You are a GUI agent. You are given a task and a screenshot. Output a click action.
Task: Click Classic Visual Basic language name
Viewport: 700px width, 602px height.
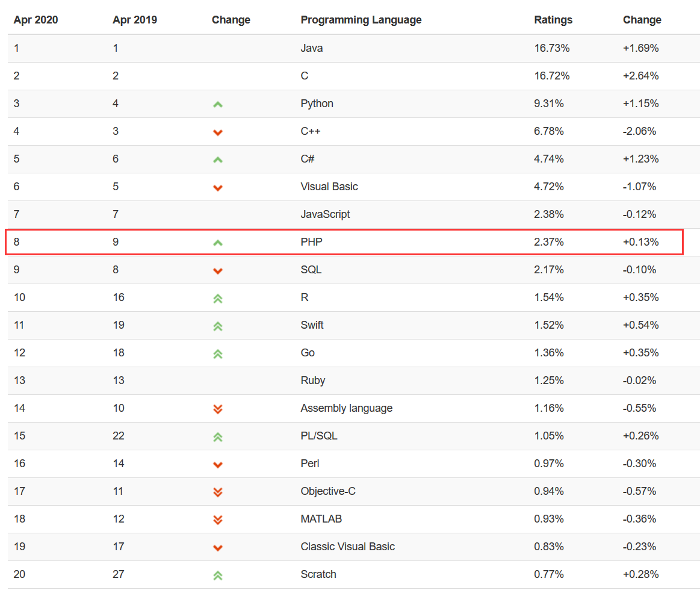pos(347,547)
